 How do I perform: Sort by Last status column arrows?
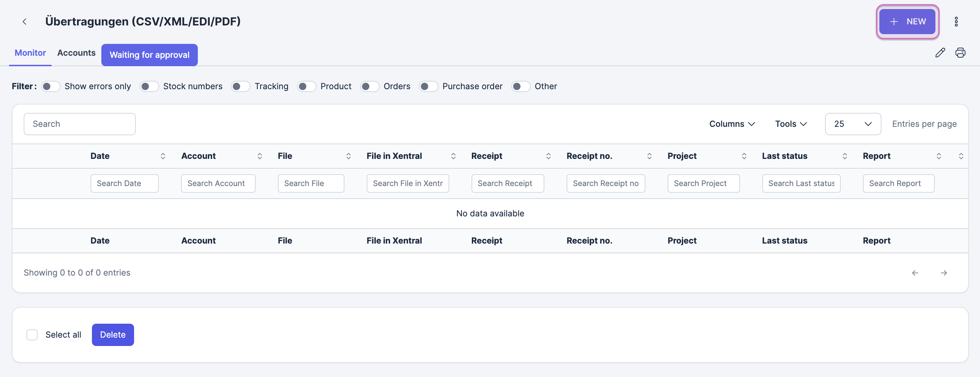(x=845, y=156)
